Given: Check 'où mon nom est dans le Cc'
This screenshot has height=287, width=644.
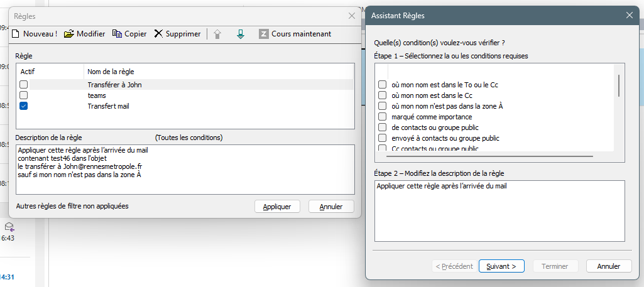Looking at the screenshot, I should point(382,95).
